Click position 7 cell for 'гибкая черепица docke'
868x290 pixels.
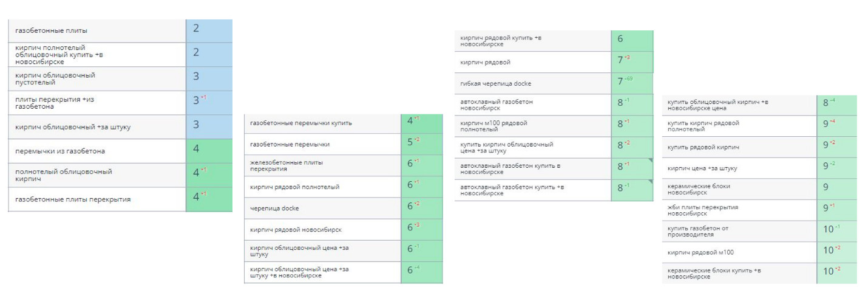click(x=632, y=82)
